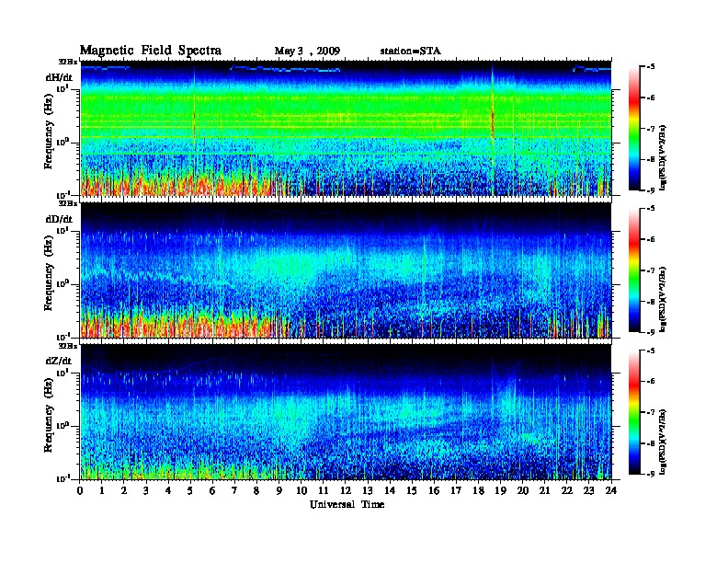
Task: Click the "32Hz" label atop dH/dt panel
Action: click(67, 62)
